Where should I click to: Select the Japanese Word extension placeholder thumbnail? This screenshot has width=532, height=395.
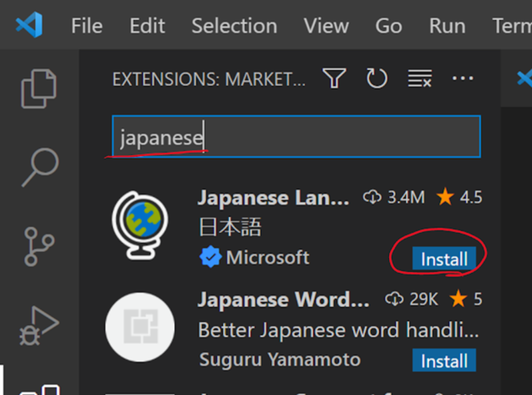point(140,327)
